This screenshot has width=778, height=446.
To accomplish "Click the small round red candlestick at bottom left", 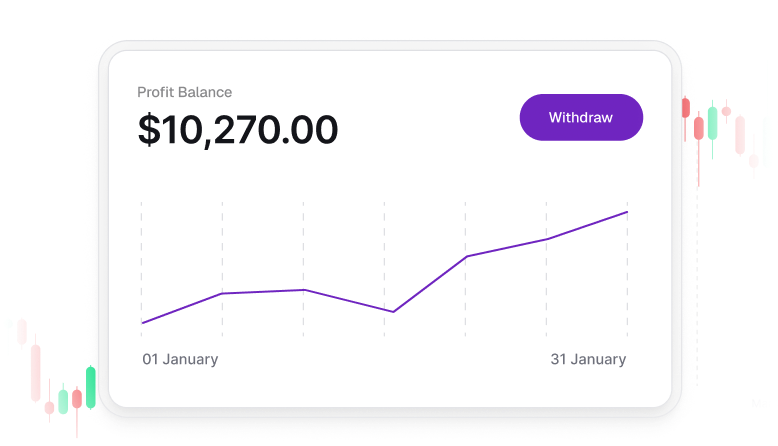I will click(49, 408).
